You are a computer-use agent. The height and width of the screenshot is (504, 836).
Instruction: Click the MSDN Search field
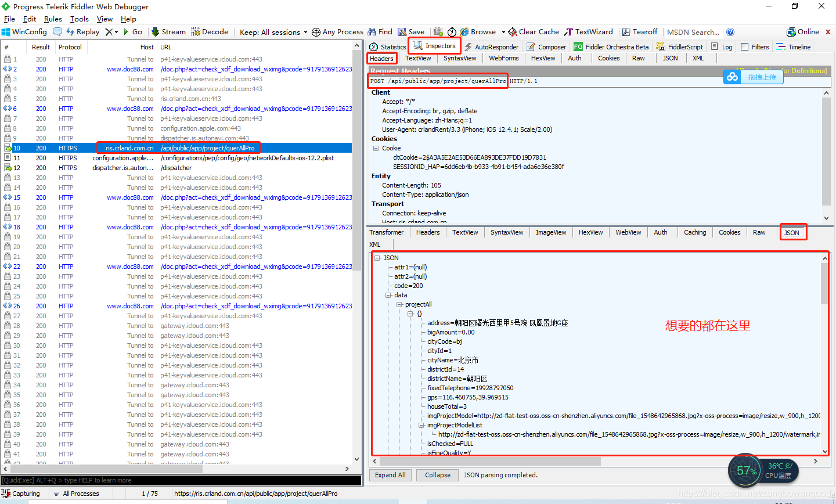(x=693, y=32)
